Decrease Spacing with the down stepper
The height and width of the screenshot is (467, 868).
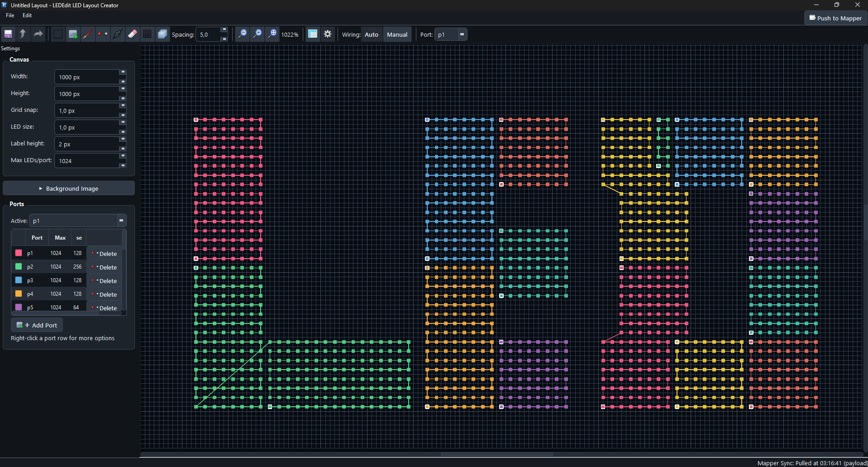[224, 39]
